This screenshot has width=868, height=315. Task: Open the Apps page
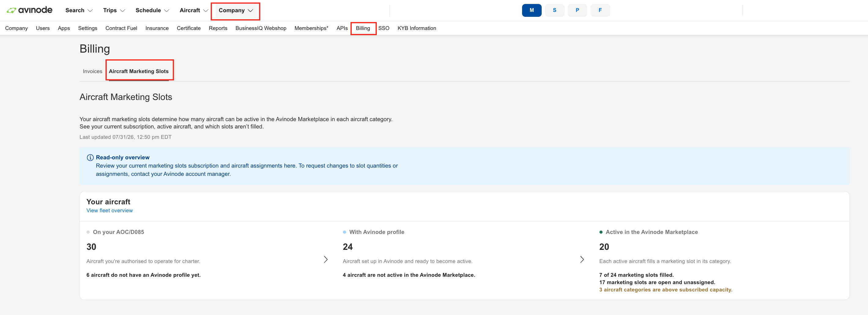pyautogui.click(x=64, y=28)
